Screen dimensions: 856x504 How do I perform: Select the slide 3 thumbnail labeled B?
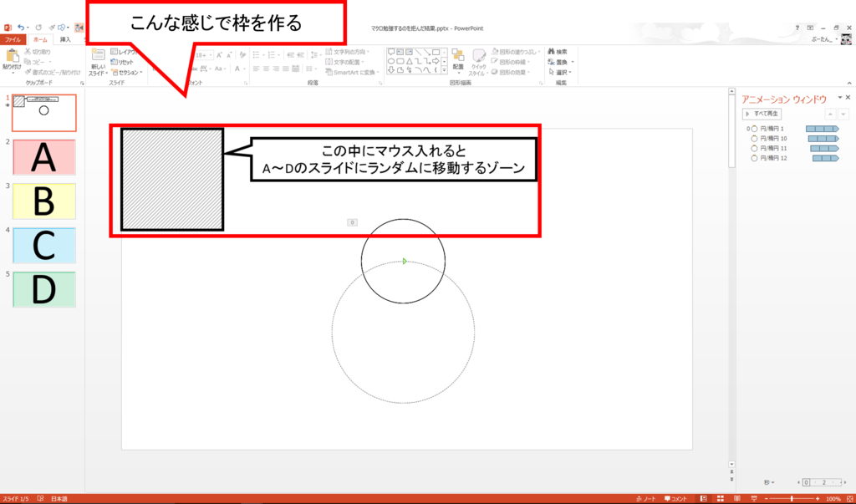[x=43, y=201]
